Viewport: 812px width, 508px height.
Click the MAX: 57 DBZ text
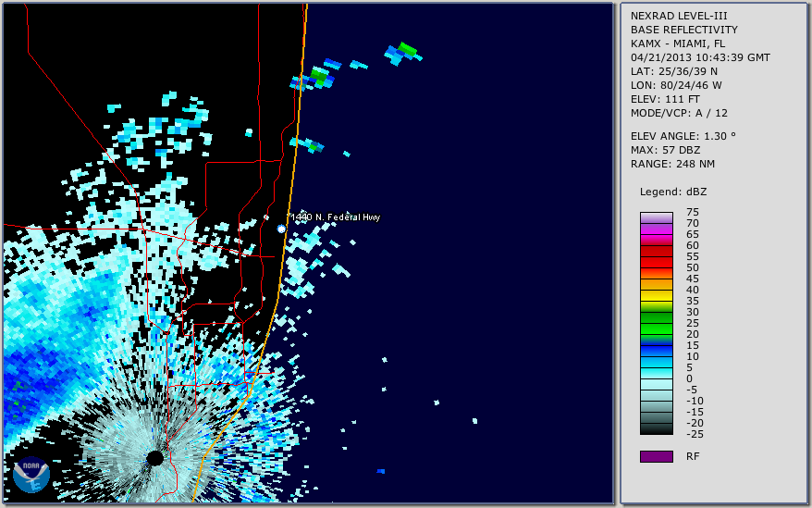666,150
